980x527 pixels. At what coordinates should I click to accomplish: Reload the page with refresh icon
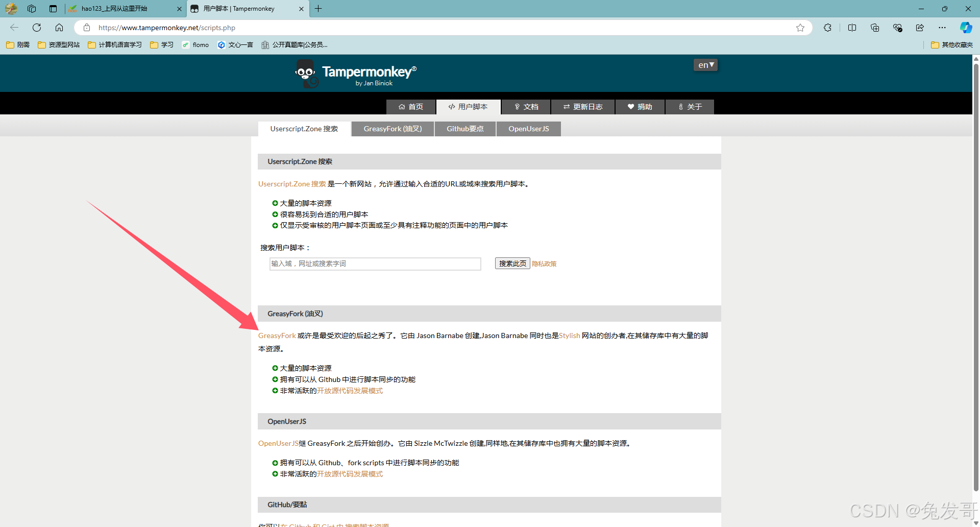pos(37,28)
